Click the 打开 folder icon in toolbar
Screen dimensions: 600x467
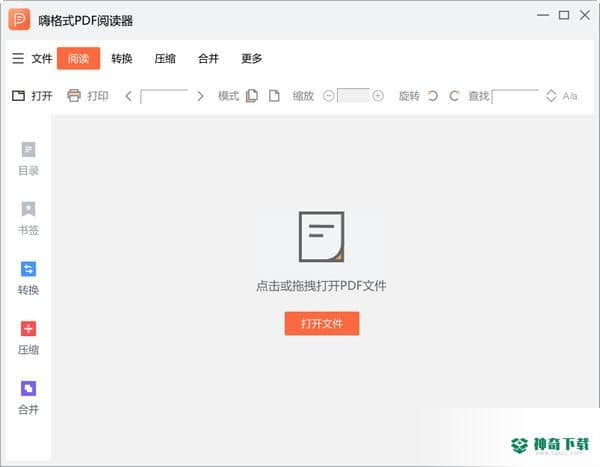click(x=18, y=96)
